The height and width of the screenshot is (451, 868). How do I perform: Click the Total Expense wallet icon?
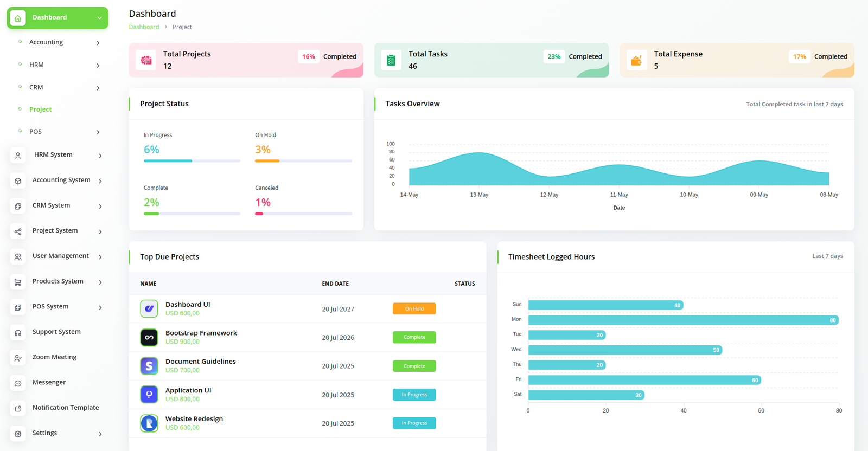pos(636,60)
